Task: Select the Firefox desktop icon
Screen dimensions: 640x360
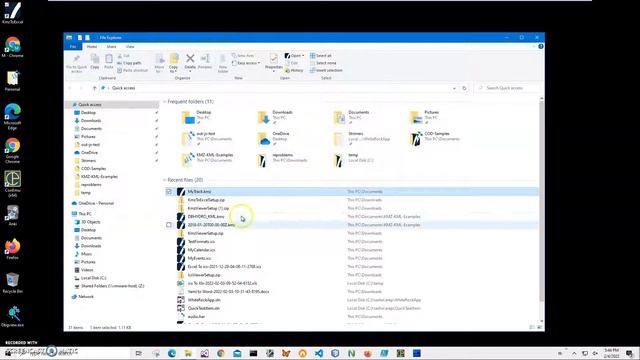Action: click(x=12, y=249)
